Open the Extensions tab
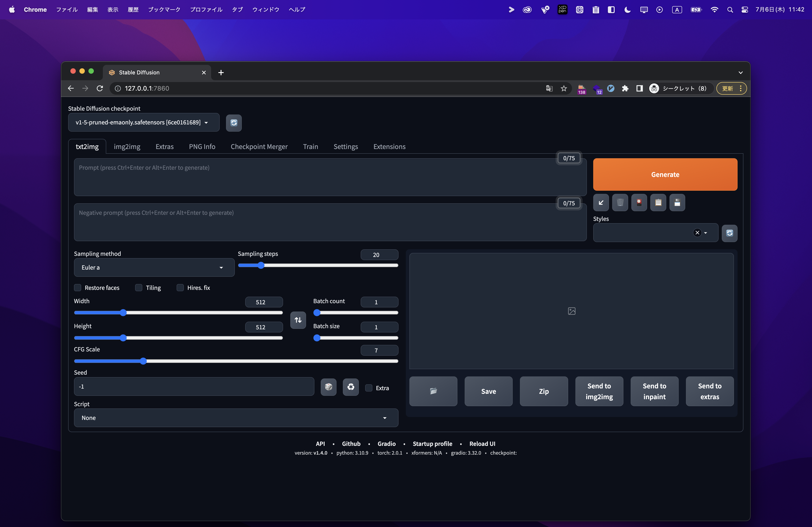 [389, 147]
